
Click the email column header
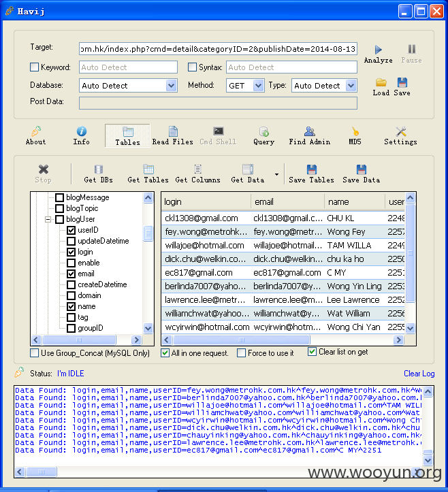287,201
